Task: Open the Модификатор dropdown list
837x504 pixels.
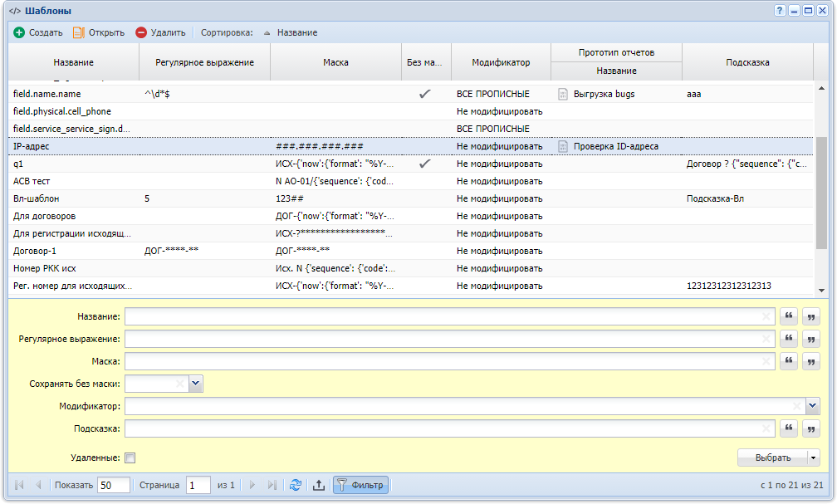Action: pyautogui.click(x=812, y=406)
